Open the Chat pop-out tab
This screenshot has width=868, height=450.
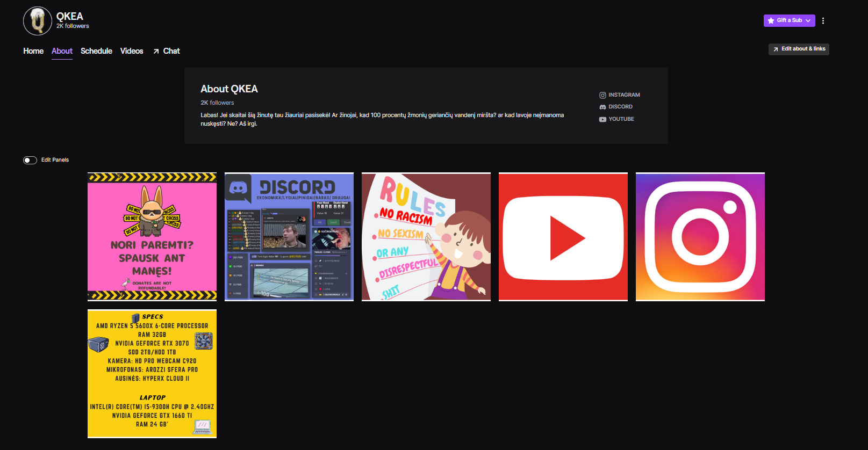166,51
